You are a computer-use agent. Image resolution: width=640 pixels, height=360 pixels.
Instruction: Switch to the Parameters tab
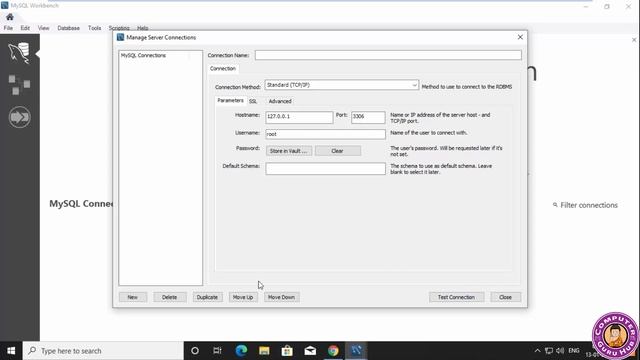[x=230, y=100]
